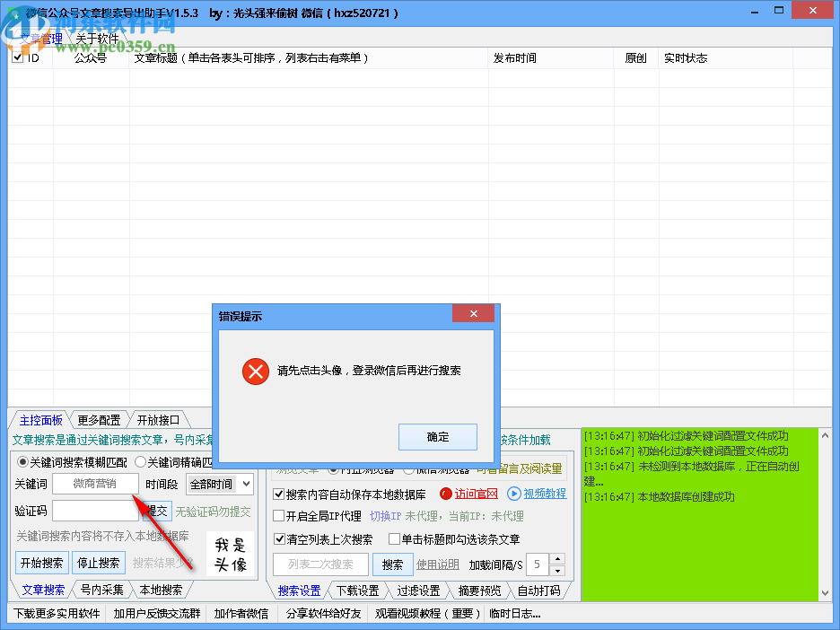Select 关键词精确匹配 radio option
Screen dimensions: 840x630
tap(139, 461)
